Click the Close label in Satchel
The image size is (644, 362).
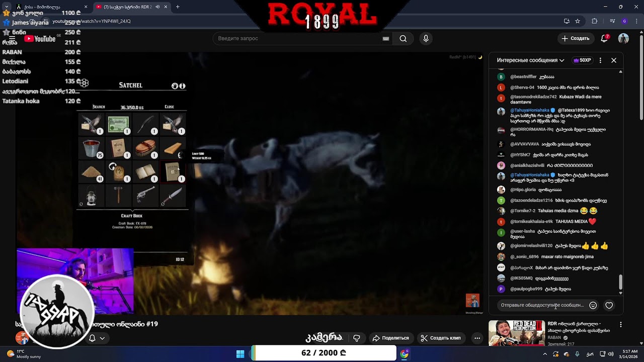(170, 107)
